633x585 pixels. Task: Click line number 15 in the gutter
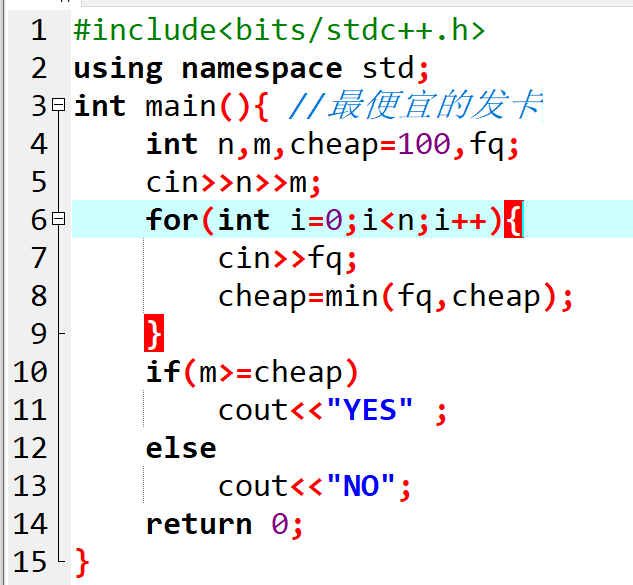[30, 562]
